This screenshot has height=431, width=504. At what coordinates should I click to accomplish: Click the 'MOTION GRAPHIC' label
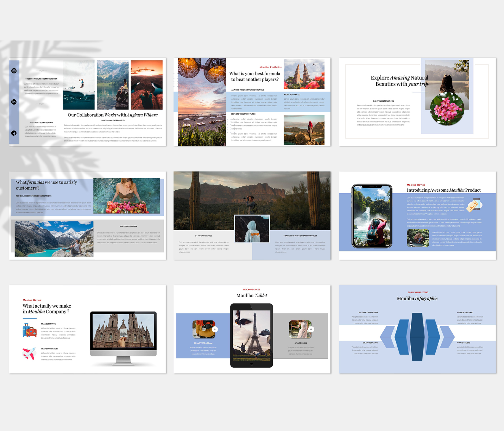465,312
